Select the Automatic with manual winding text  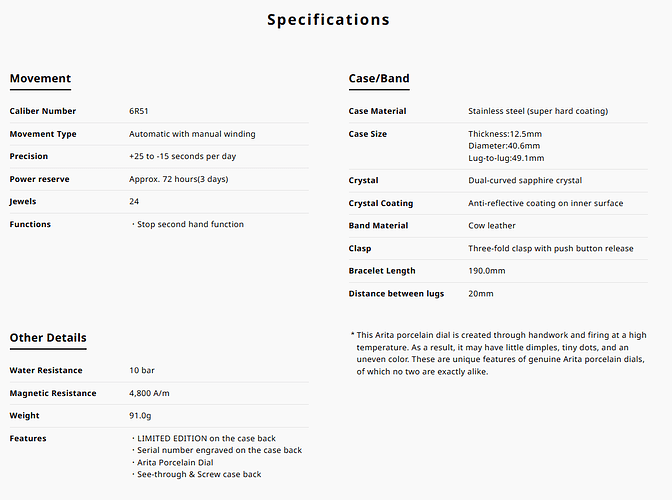coord(192,134)
